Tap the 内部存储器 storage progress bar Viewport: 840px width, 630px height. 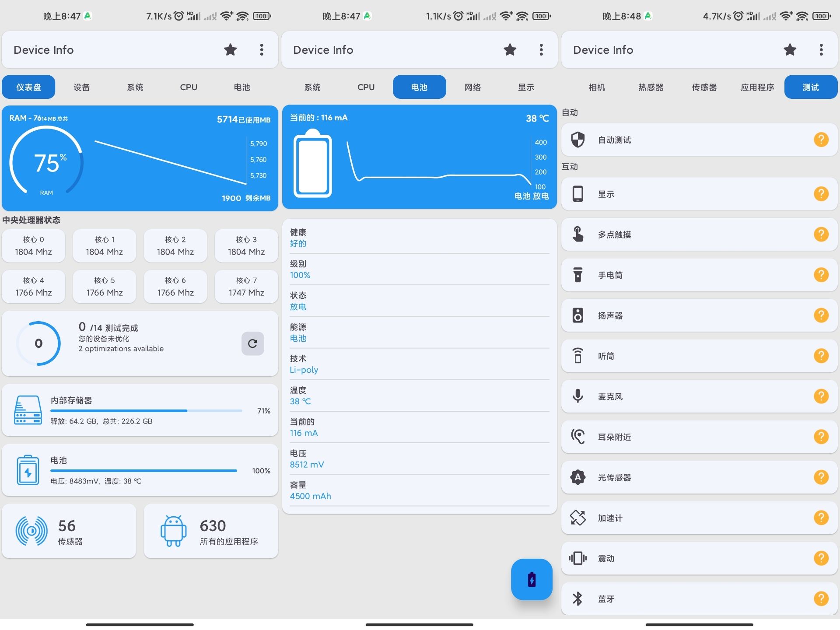146,411
